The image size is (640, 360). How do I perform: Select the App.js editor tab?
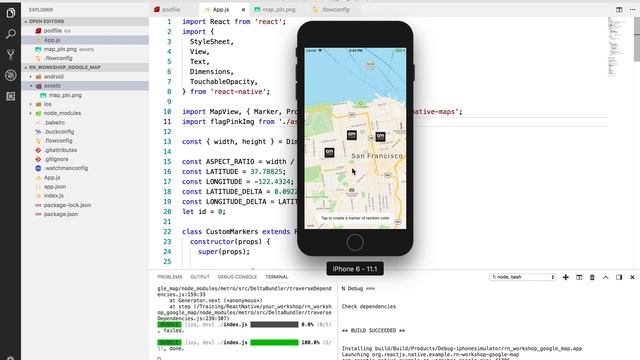[x=220, y=9]
